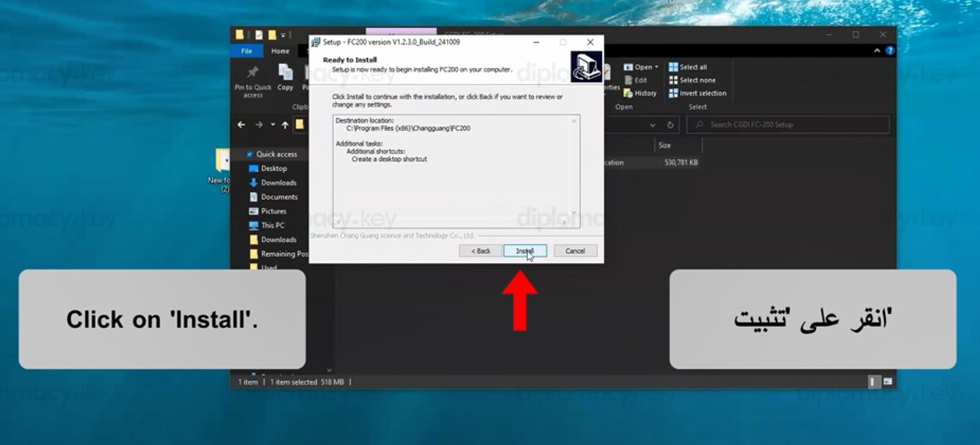
Task: Click Invert selection in ribbon
Action: tap(697, 93)
